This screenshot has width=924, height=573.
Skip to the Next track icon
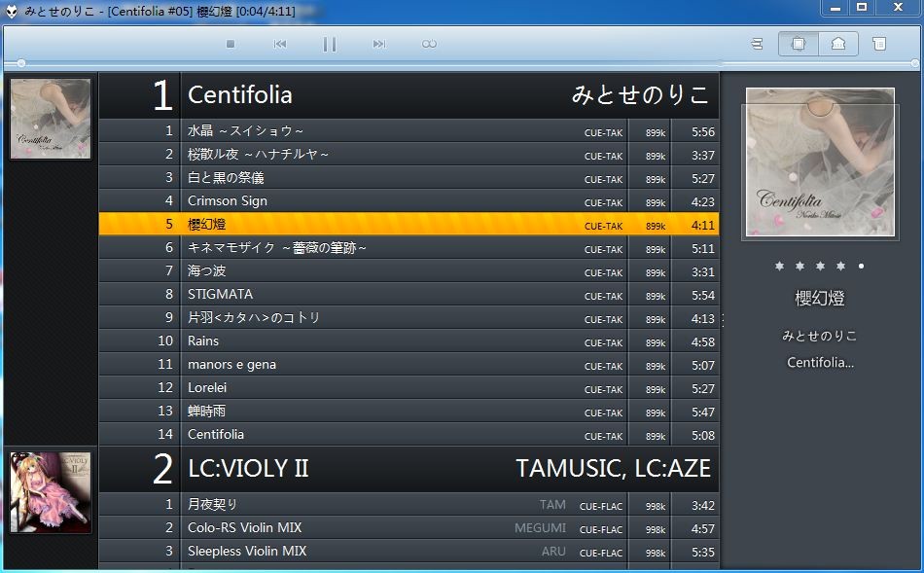point(377,43)
